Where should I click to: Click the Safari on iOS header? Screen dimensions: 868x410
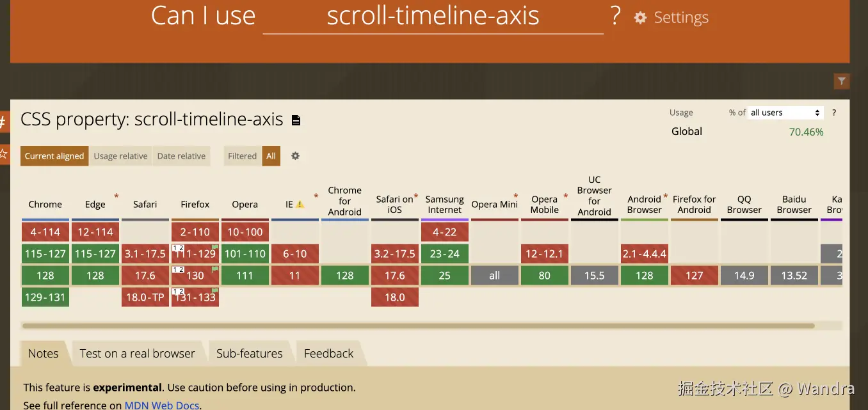pyautogui.click(x=395, y=205)
